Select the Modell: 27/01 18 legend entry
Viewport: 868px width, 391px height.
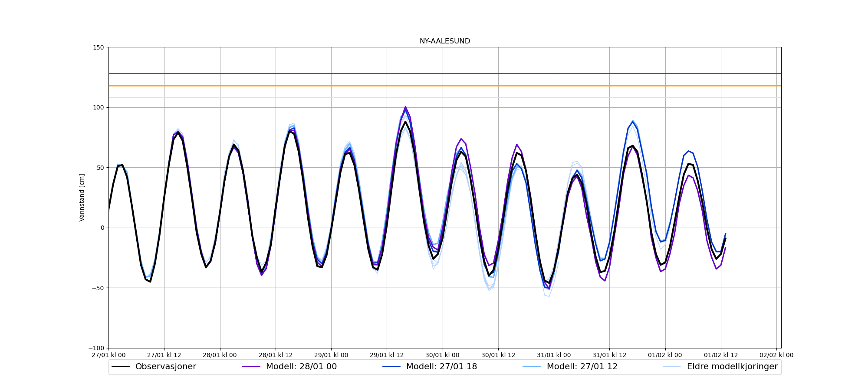(441, 367)
